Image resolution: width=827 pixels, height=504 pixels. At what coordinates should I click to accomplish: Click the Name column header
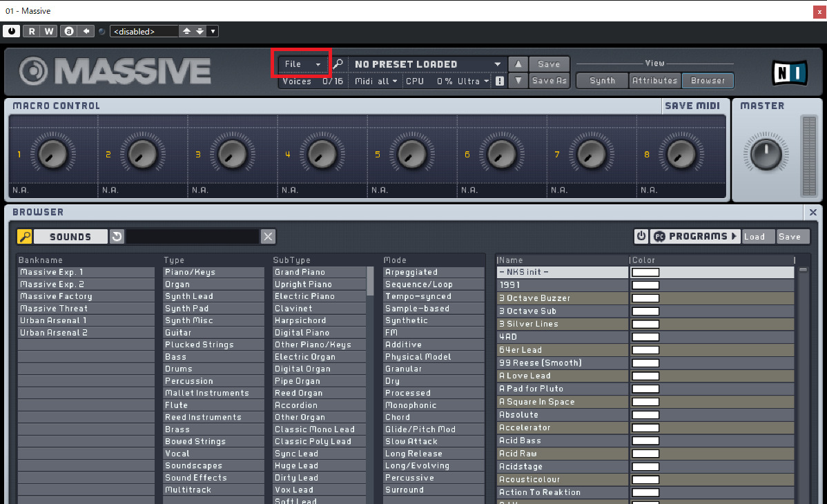(x=562, y=260)
